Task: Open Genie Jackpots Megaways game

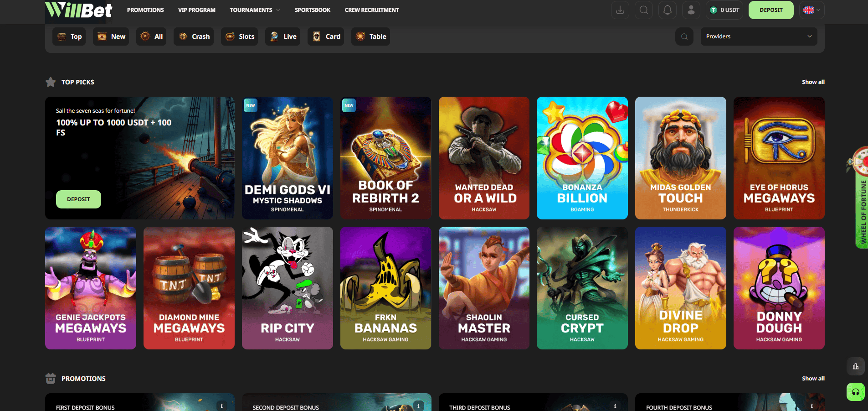Action: point(91,288)
